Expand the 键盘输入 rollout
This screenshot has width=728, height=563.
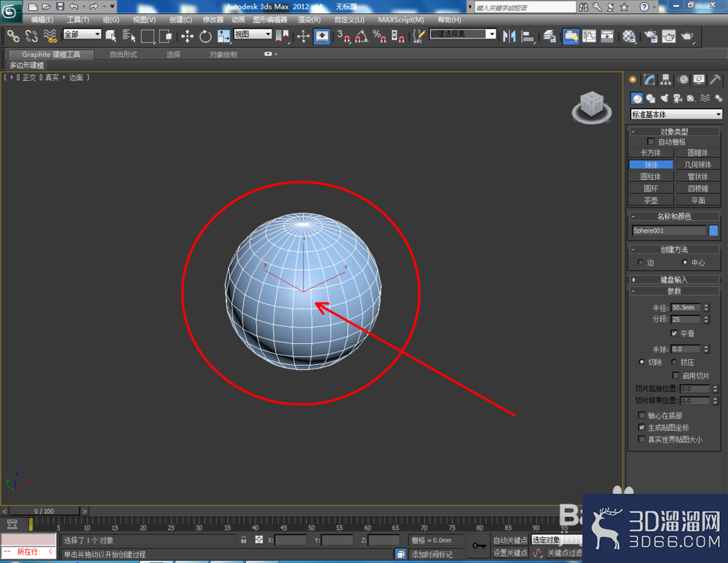pyautogui.click(x=674, y=280)
